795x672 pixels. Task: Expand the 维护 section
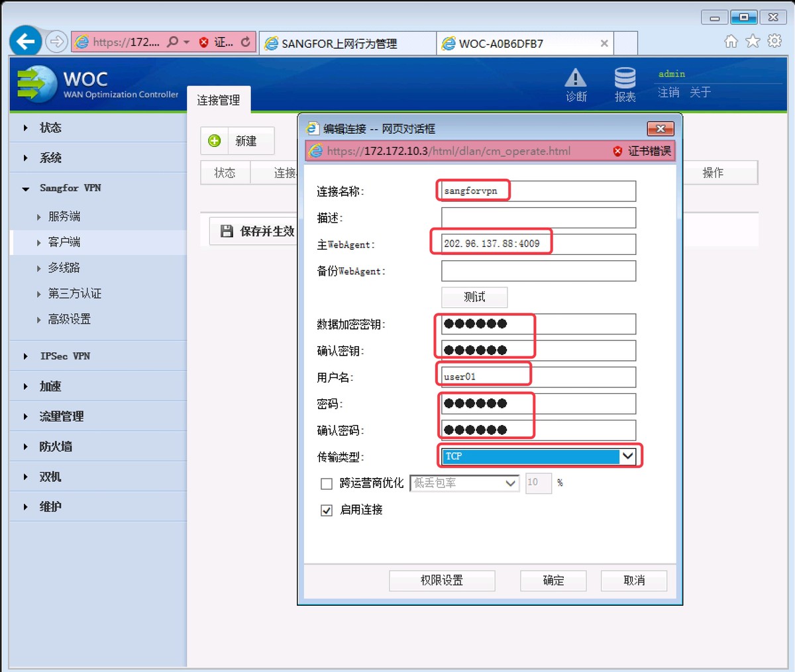[98, 506]
